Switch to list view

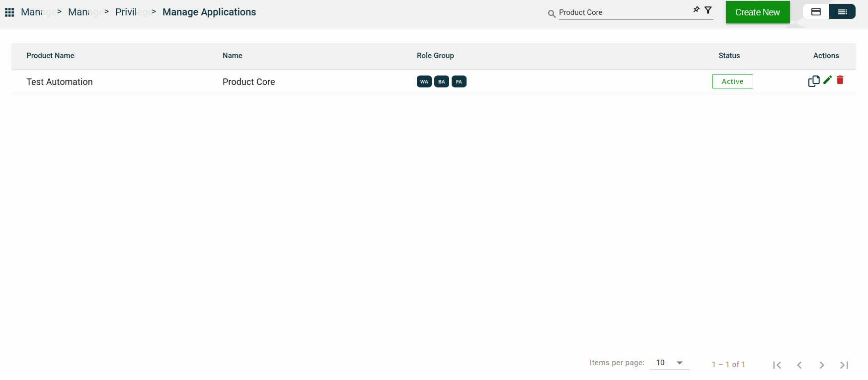(x=842, y=12)
